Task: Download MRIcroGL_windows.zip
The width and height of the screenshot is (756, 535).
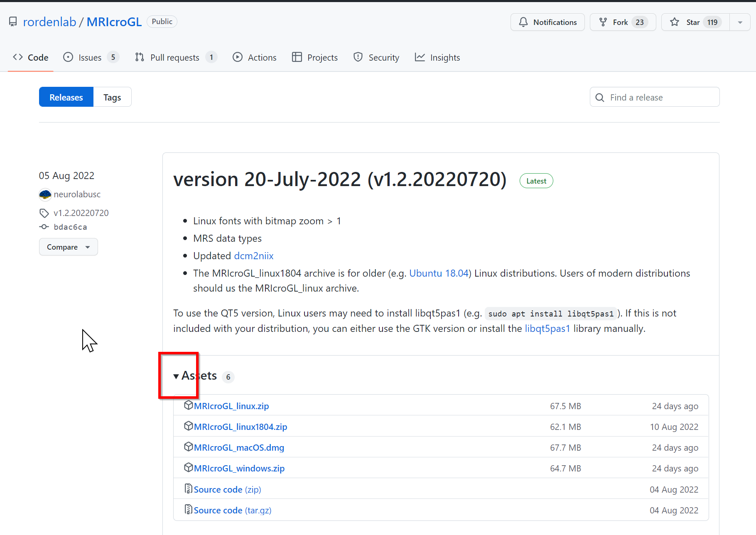Action: coord(239,468)
